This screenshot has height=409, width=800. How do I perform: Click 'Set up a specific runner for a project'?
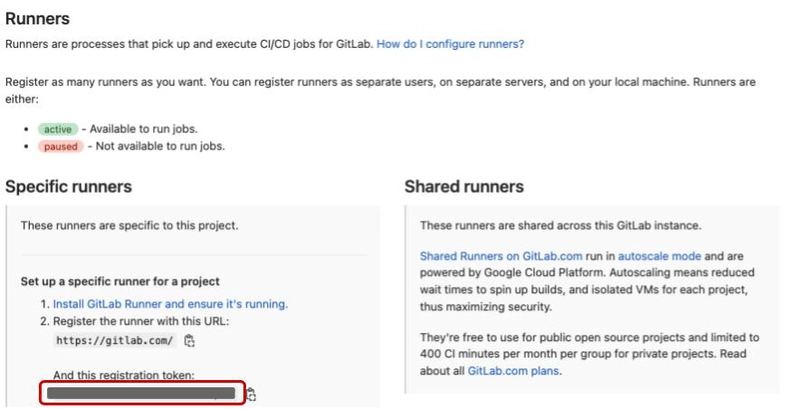pyautogui.click(x=120, y=282)
